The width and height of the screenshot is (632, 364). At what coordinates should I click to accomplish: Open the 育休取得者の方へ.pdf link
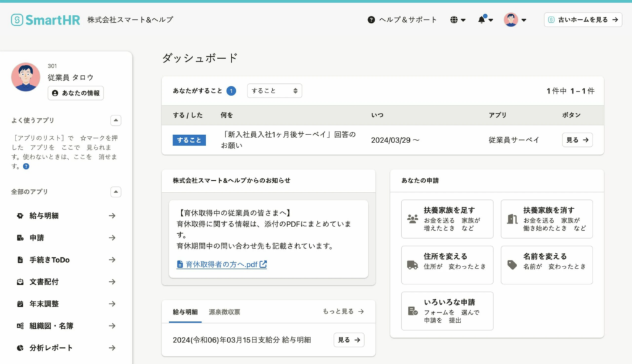(x=222, y=264)
